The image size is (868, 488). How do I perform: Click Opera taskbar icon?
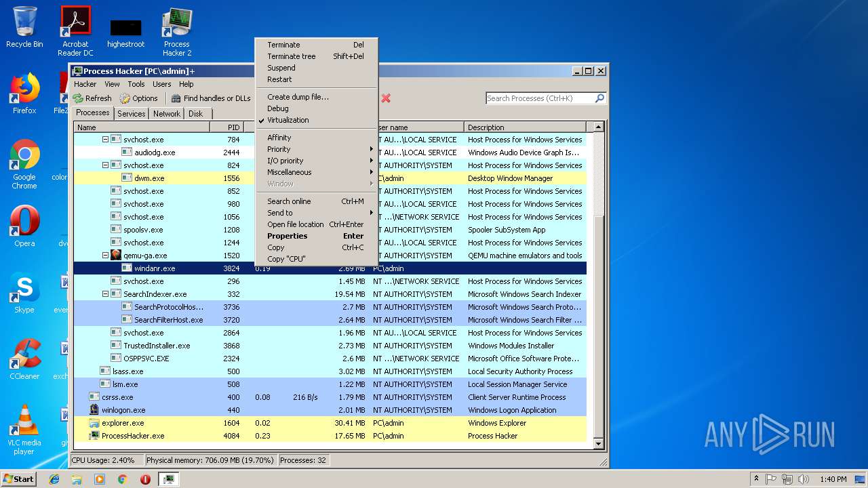tap(145, 479)
